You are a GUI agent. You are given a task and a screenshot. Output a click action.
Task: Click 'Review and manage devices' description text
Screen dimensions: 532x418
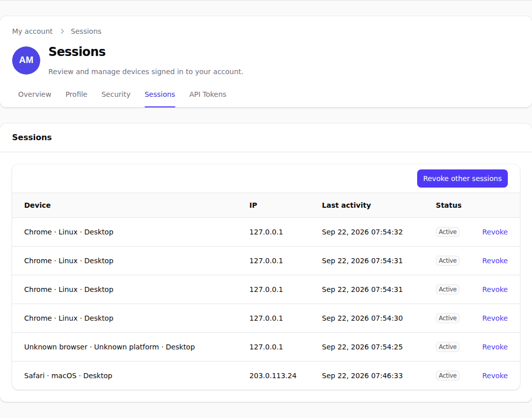click(x=146, y=72)
